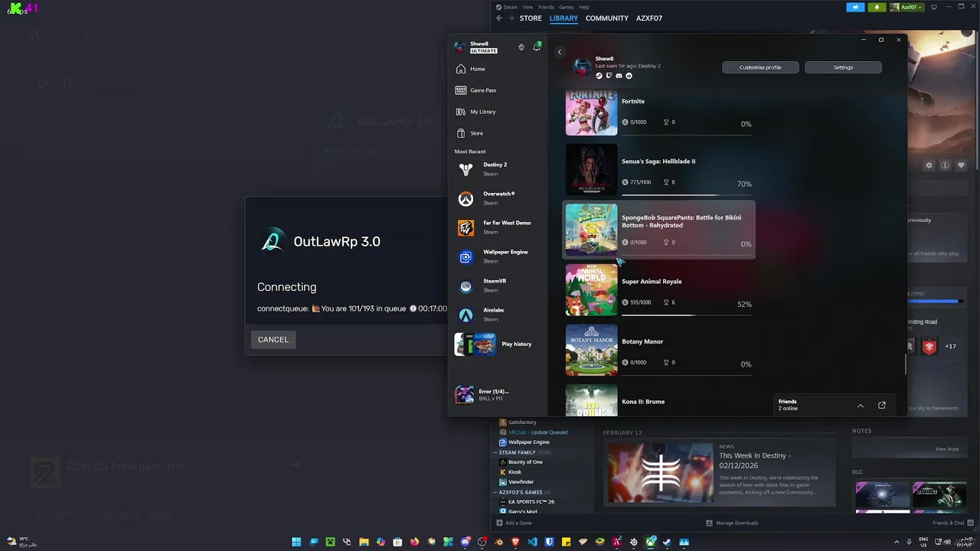Click Steam back navigation arrow
980x551 pixels.
pos(499,18)
